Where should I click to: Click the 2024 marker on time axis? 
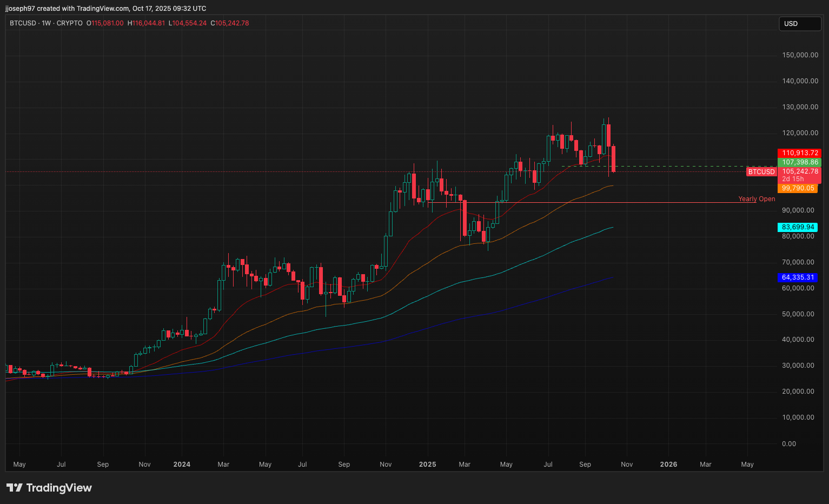click(182, 465)
